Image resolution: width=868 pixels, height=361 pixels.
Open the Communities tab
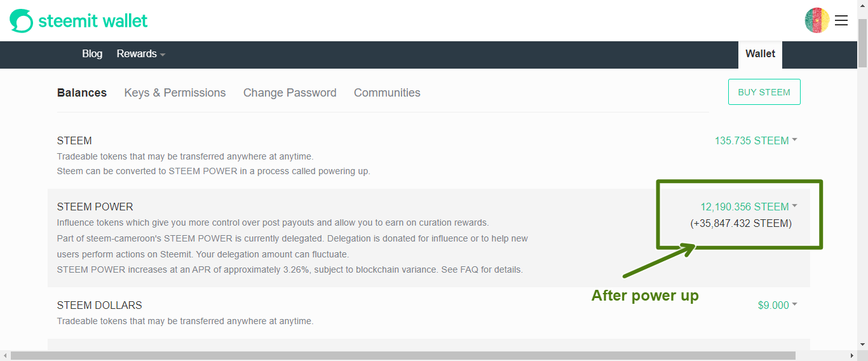coord(387,93)
